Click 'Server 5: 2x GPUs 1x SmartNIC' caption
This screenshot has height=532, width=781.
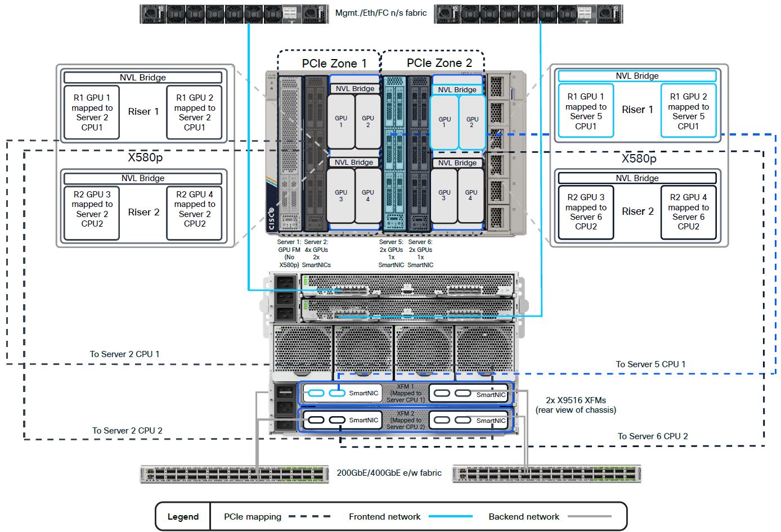point(391,253)
